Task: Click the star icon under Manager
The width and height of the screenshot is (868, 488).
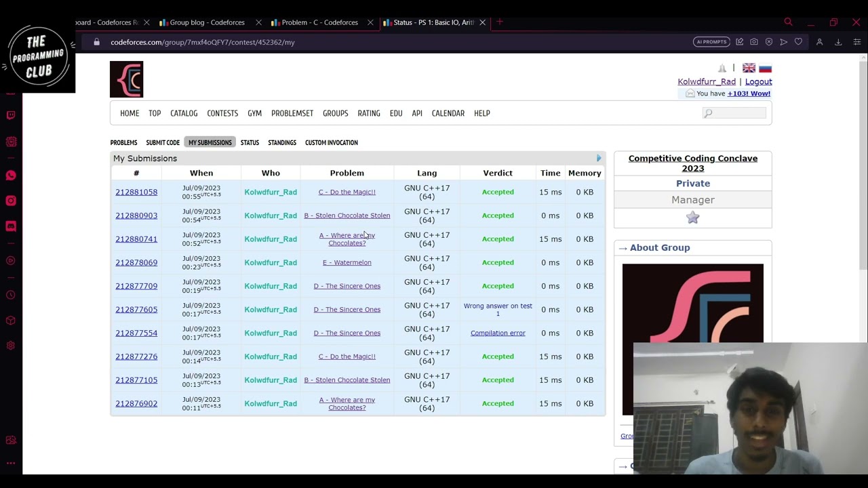Action: tap(692, 218)
